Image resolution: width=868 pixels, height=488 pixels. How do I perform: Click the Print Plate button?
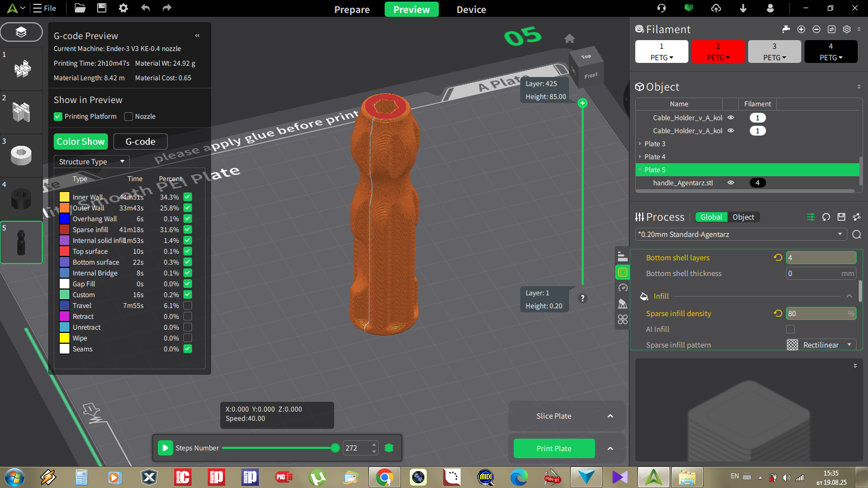coord(554,448)
